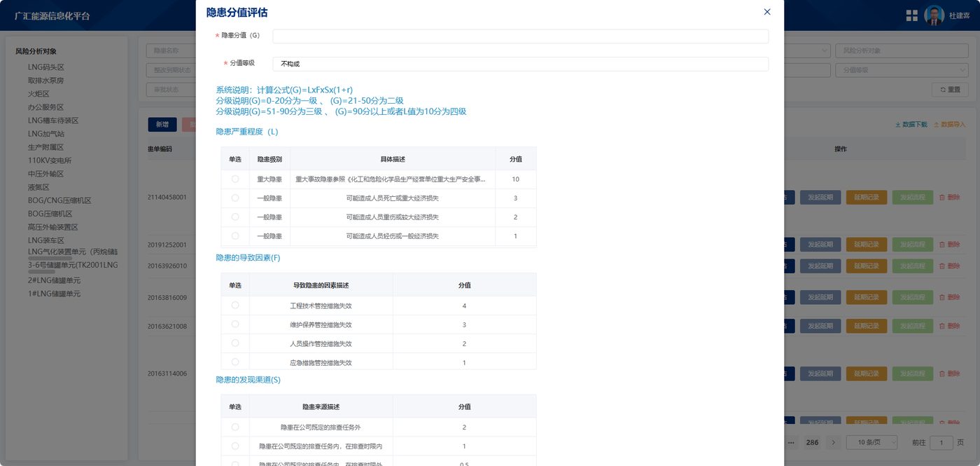The width and height of the screenshot is (980, 466).
Task: Select radio for 工程技术管控措施失效
Action: [235, 306]
